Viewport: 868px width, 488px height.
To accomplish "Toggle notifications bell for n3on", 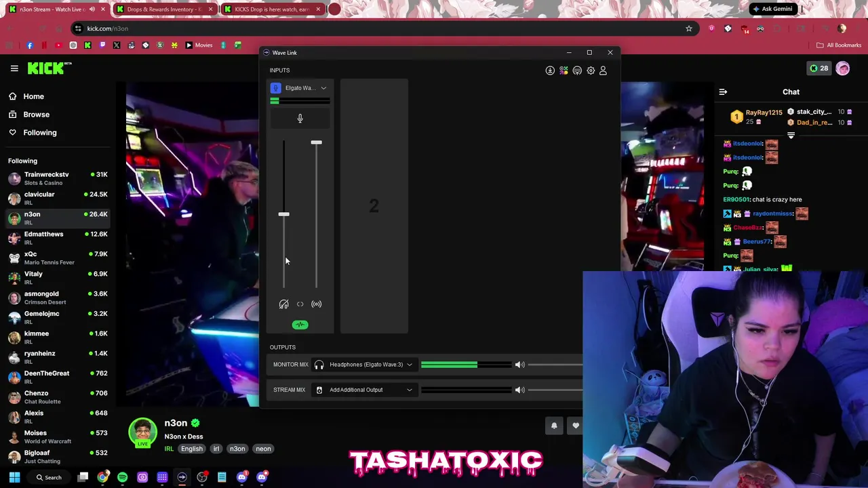I will (x=554, y=426).
